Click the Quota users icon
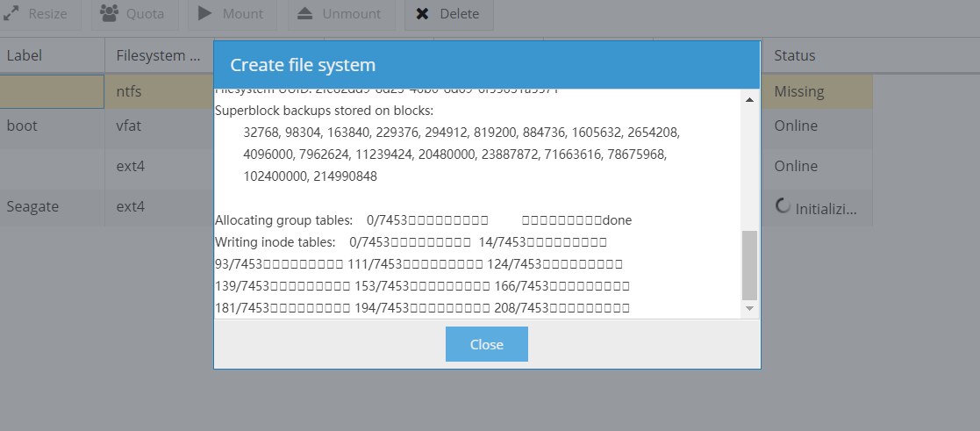This screenshot has height=431, width=980. 110,13
